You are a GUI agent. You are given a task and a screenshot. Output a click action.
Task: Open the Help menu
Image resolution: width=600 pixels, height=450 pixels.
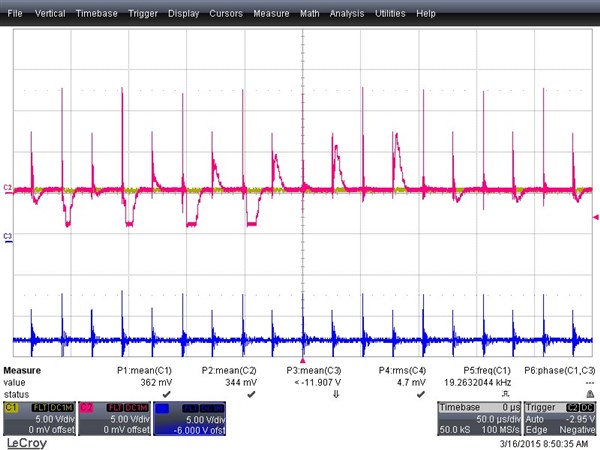pyautogui.click(x=426, y=13)
